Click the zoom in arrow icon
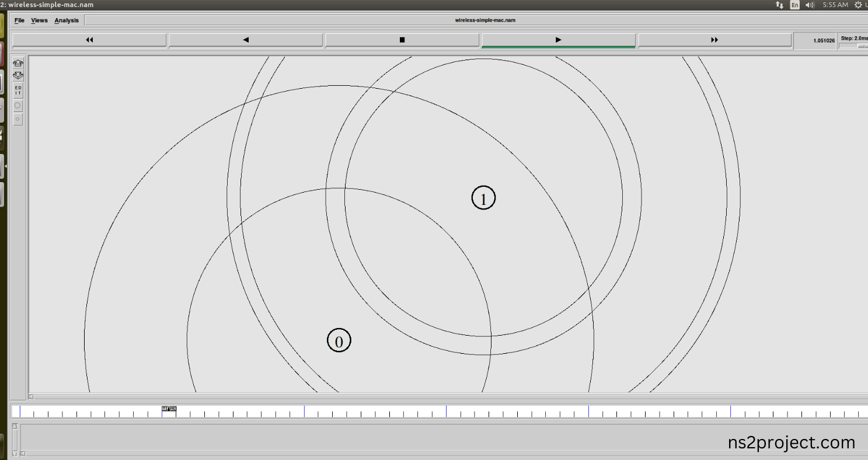Image resolution: width=868 pixels, height=460 pixels. 18,63
